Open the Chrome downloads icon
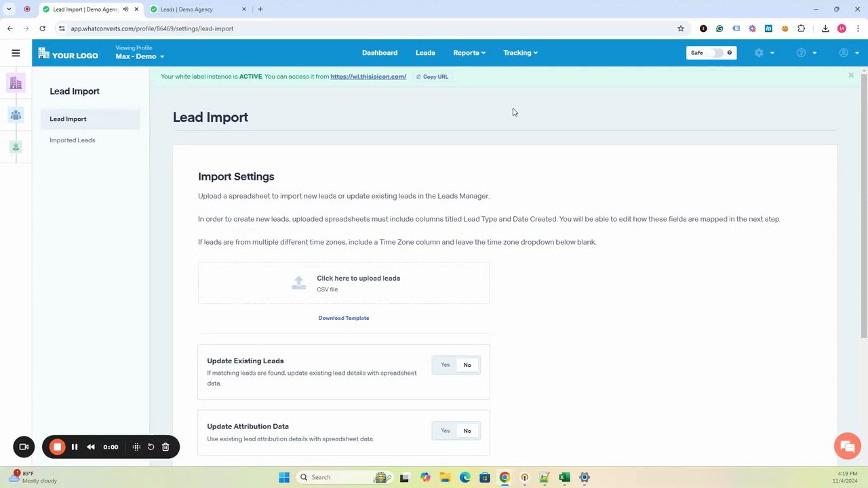The width and height of the screenshot is (868, 488). (x=825, y=28)
